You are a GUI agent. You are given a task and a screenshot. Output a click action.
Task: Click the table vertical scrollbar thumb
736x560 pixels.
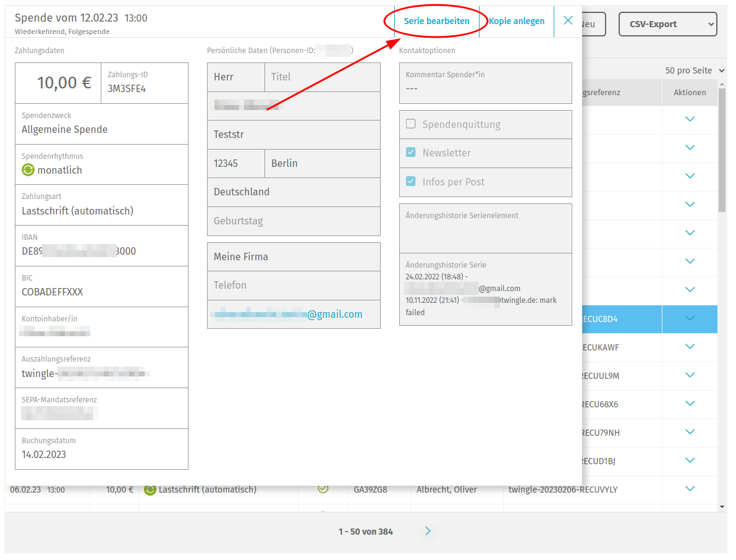pyautogui.click(x=722, y=150)
